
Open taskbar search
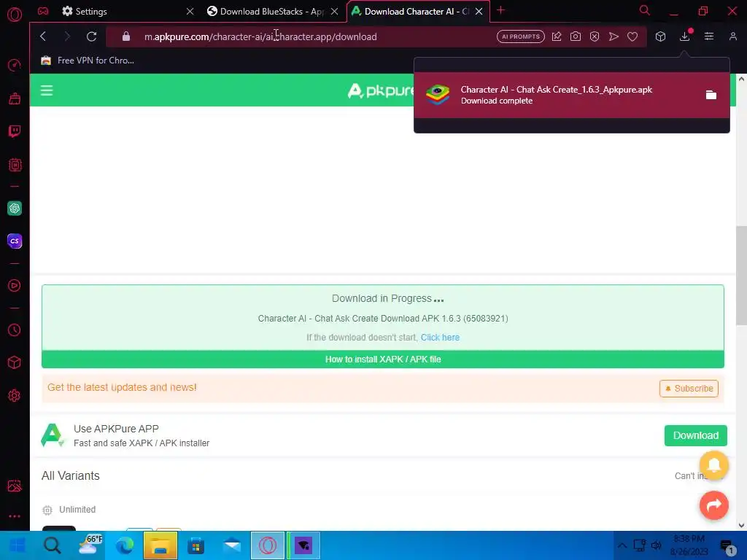click(x=52, y=545)
